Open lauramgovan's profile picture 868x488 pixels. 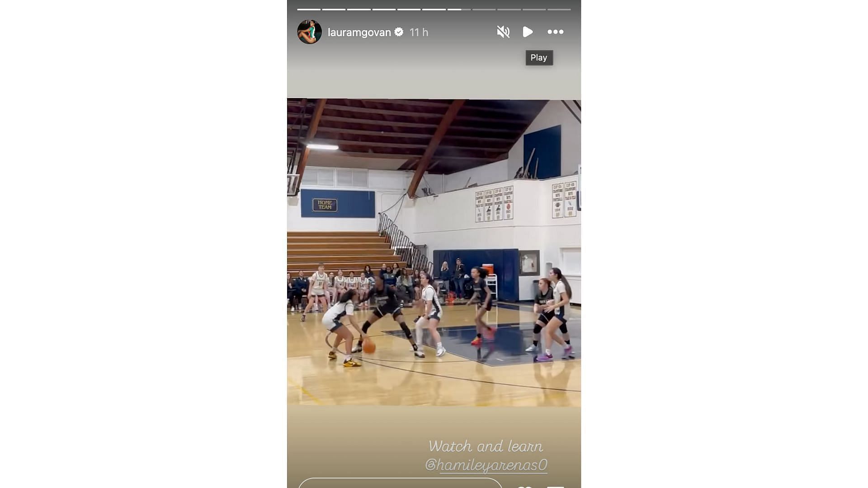[309, 32]
